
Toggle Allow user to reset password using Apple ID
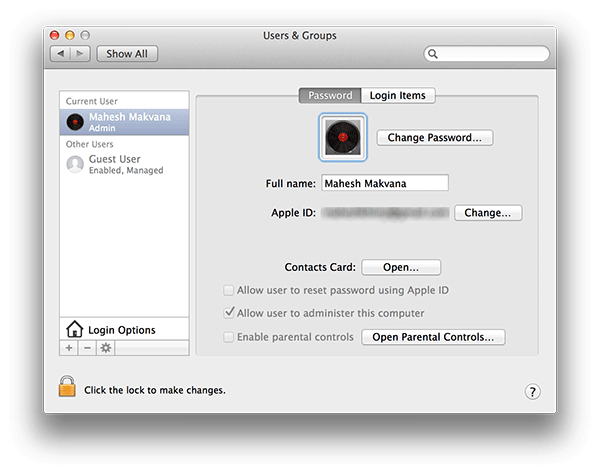click(229, 291)
